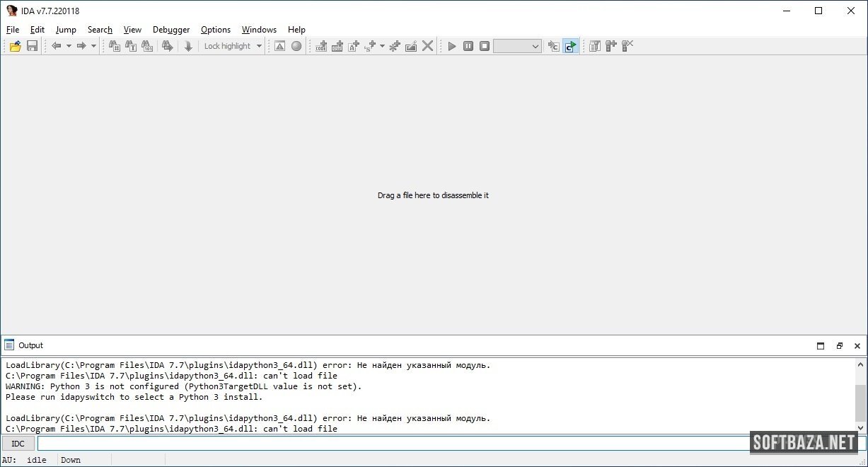The width and height of the screenshot is (868, 467).
Task: Open the back-jump history dropdown arrow
Action: pos(69,46)
